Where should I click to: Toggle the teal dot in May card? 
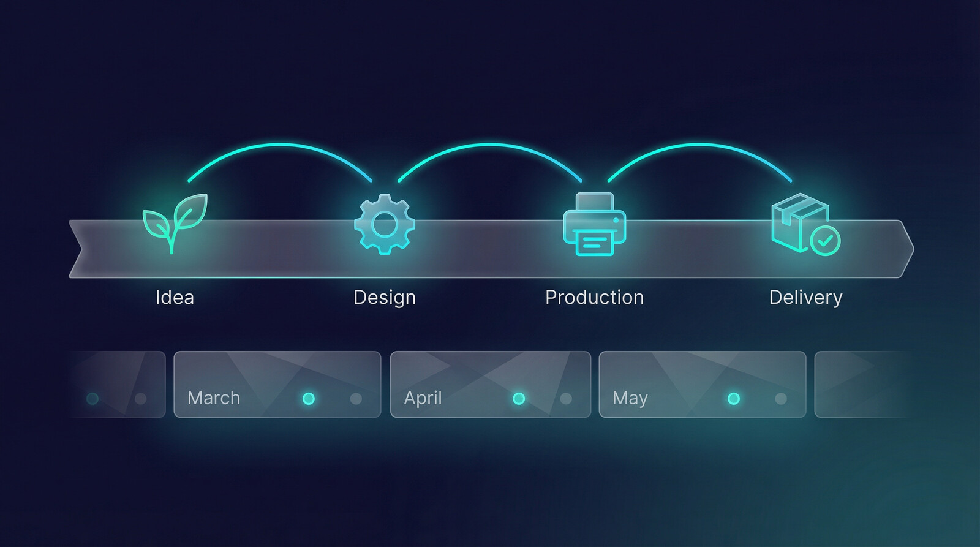pos(733,399)
